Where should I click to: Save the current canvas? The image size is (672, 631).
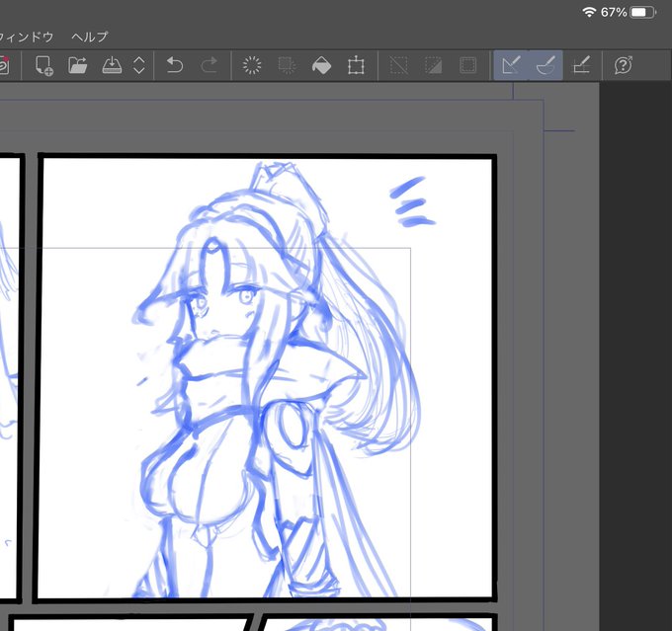click(112, 65)
